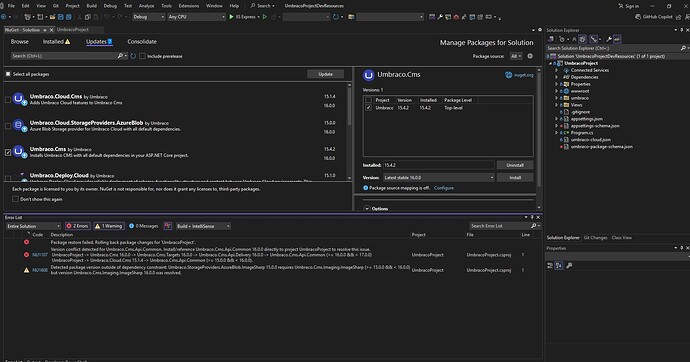Image resolution: width=690 pixels, height=362 pixels.
Task: Click the Install button
Action: 514,177
